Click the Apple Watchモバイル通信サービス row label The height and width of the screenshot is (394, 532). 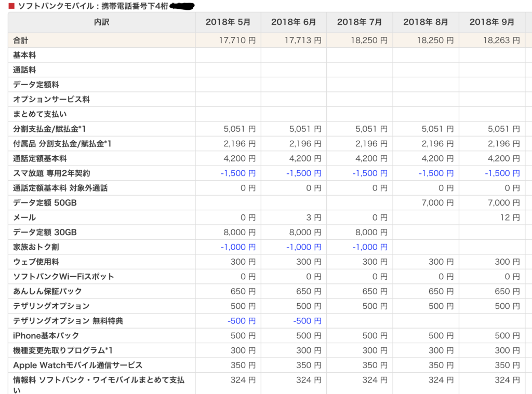(x=78, y=365)
